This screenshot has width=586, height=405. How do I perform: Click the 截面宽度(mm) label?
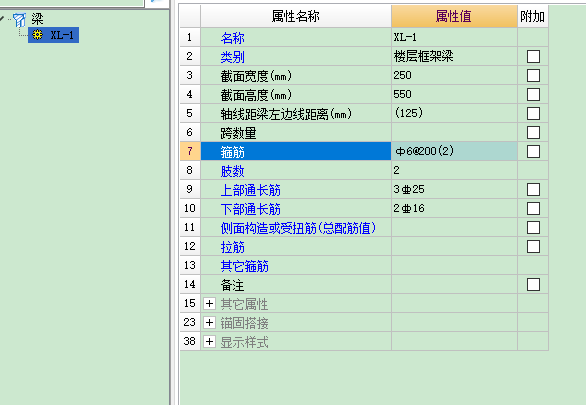pos(256,76)
